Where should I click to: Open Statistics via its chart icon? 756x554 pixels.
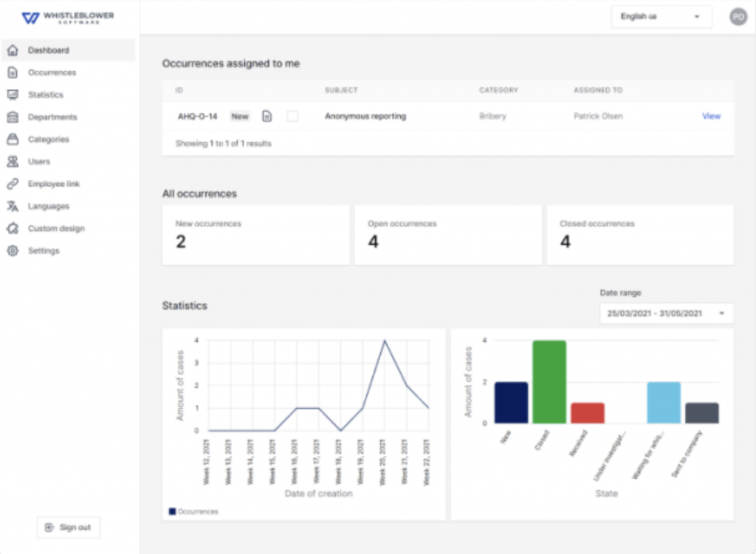click(13, 94)
